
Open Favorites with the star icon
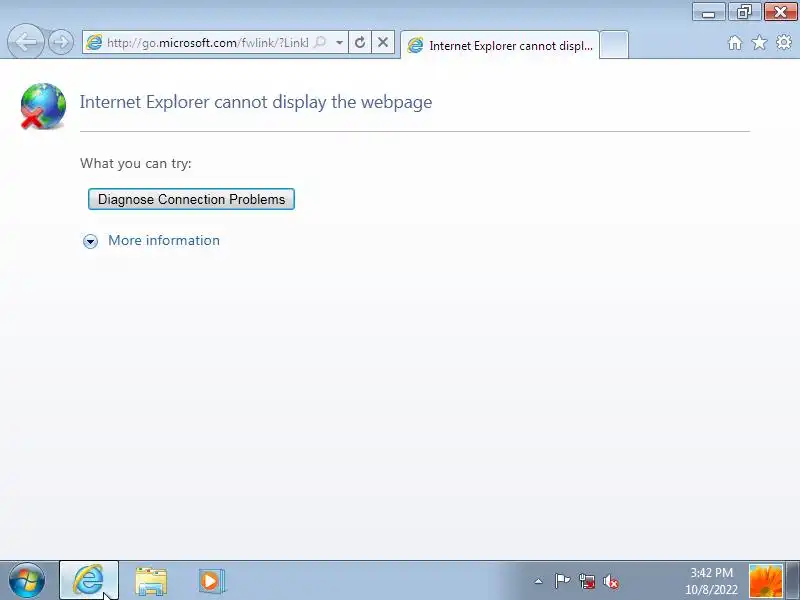[x=759, y=42]
